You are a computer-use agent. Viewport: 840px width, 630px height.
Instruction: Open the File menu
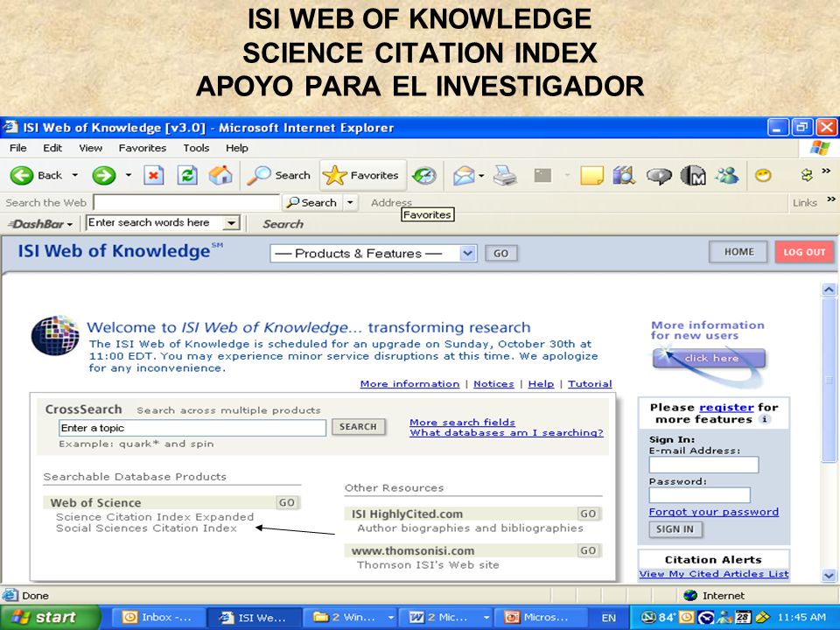coord(18,148)
